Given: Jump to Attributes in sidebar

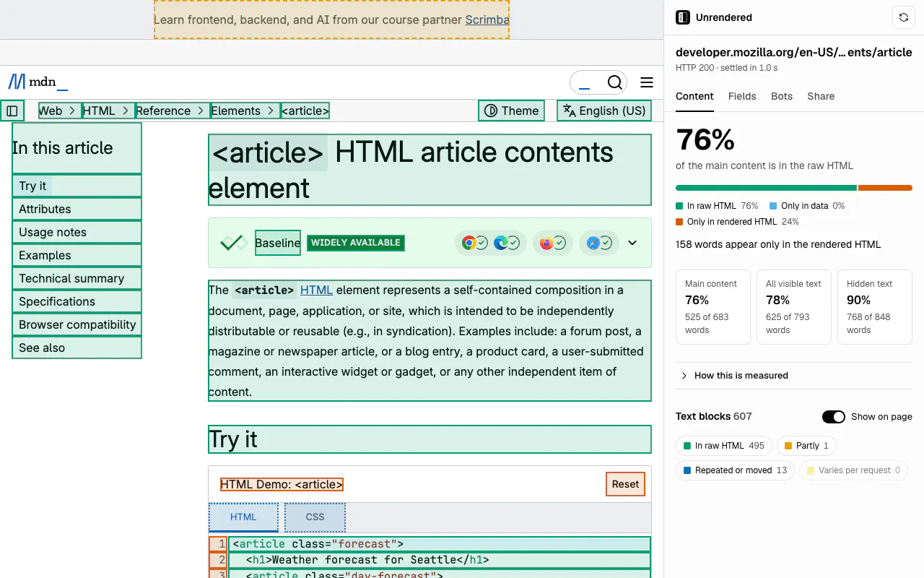Looking at the screenshot, I should pos(77,209).
